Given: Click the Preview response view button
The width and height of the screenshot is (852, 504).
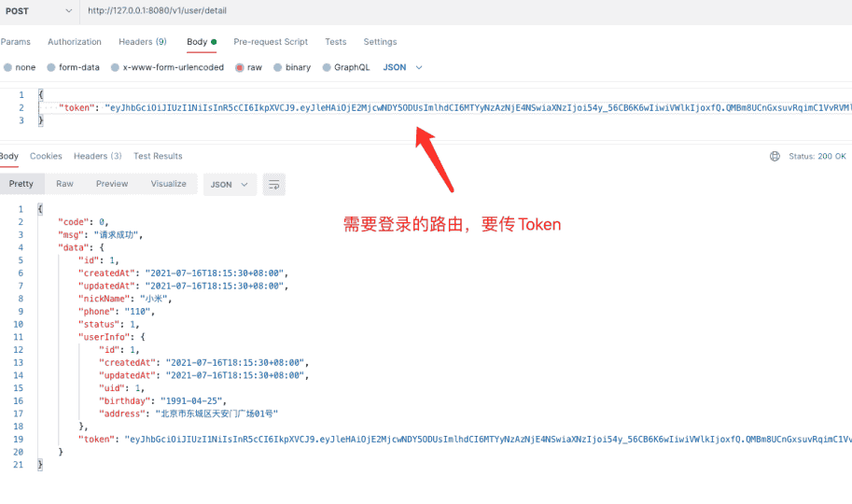Looking at the screenshot, I should 112,184.
